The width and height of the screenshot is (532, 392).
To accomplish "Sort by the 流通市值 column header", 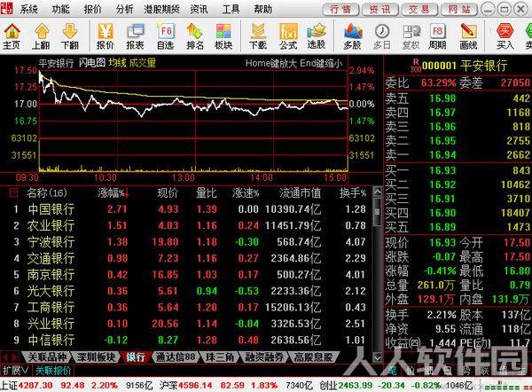I will (x=300, y=193).
